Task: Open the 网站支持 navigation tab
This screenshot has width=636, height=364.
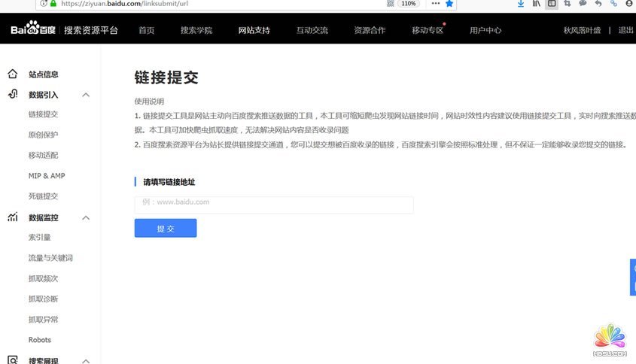Action: [x=254, y=31]
